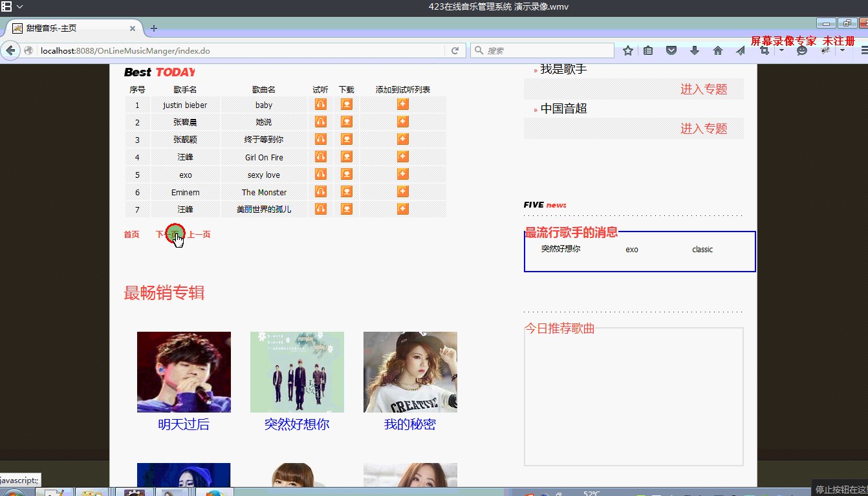
Task: Download the song Girl On Fire
Action: (x=347, y=156)
